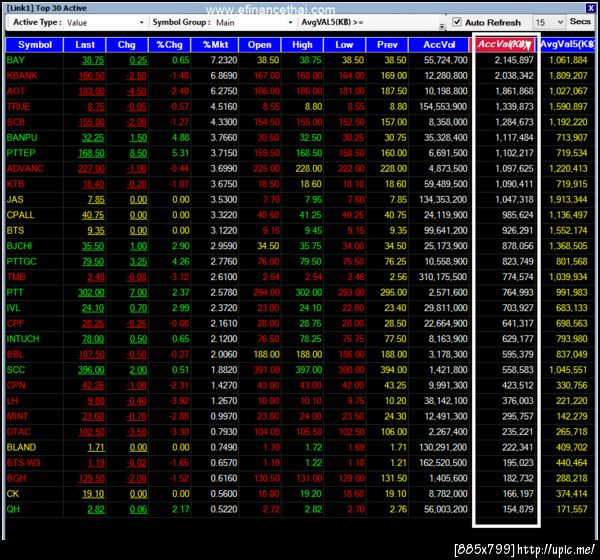Click PTTEP change value 8.50
Viewport: 600px width, 560px height.
(138, 153)
